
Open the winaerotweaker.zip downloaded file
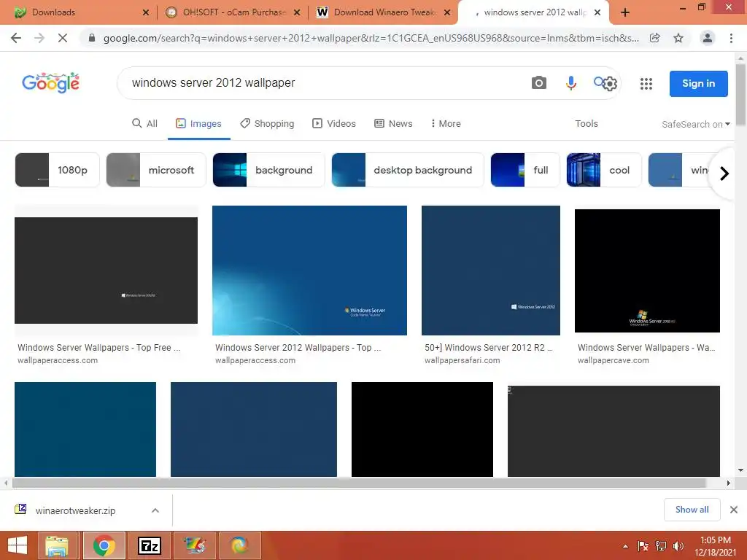click(75, 510)
